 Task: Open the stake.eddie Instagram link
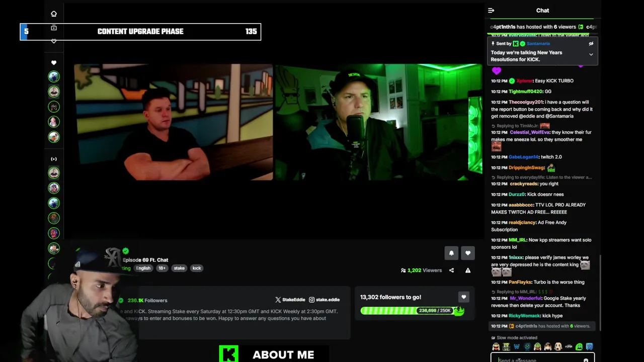tap(325, 300)
